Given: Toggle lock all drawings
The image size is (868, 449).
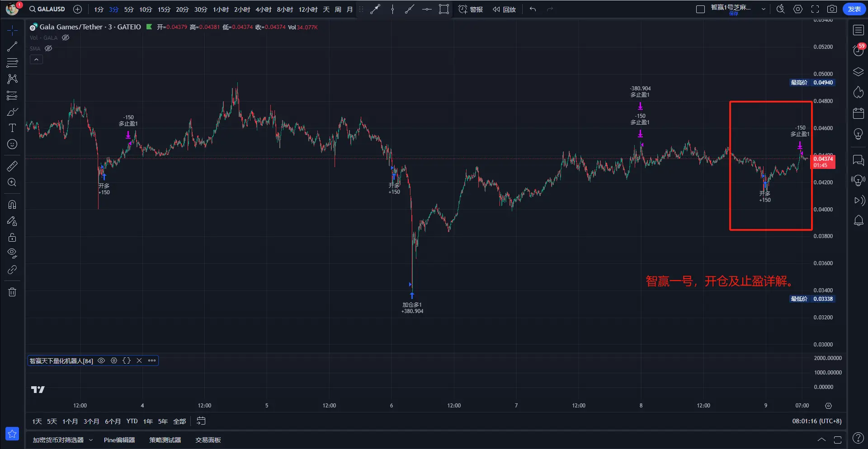Looking at the screenshot, I should 12,237.
